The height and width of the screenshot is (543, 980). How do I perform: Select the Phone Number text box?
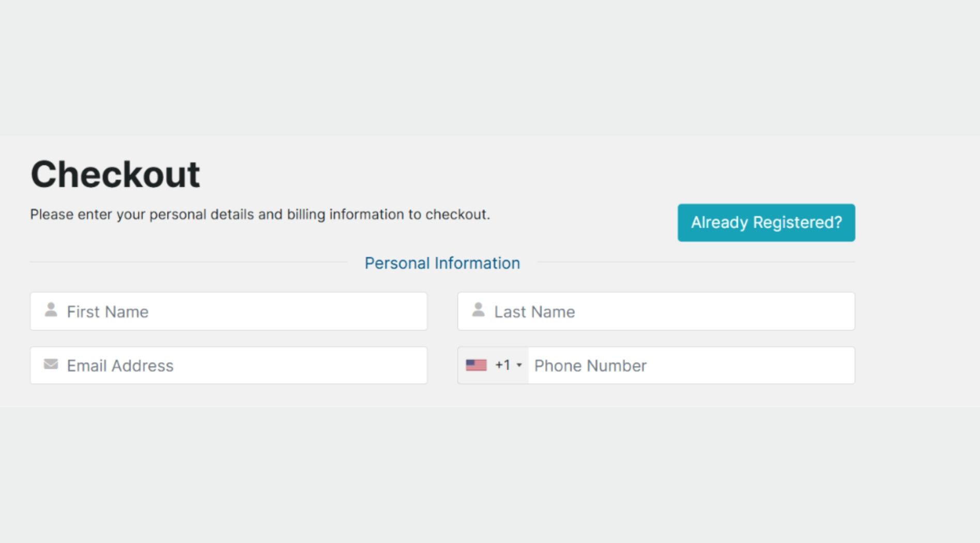click(x=692, y=365)
